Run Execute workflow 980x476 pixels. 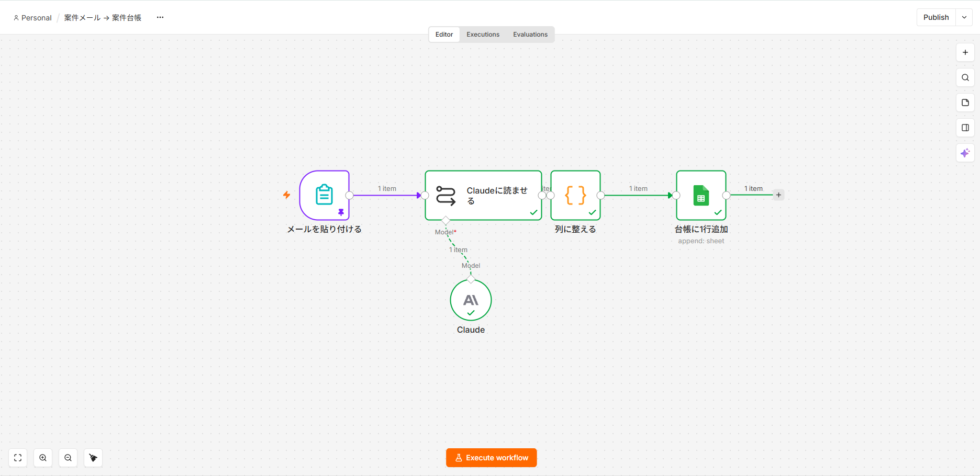[492, 458]
